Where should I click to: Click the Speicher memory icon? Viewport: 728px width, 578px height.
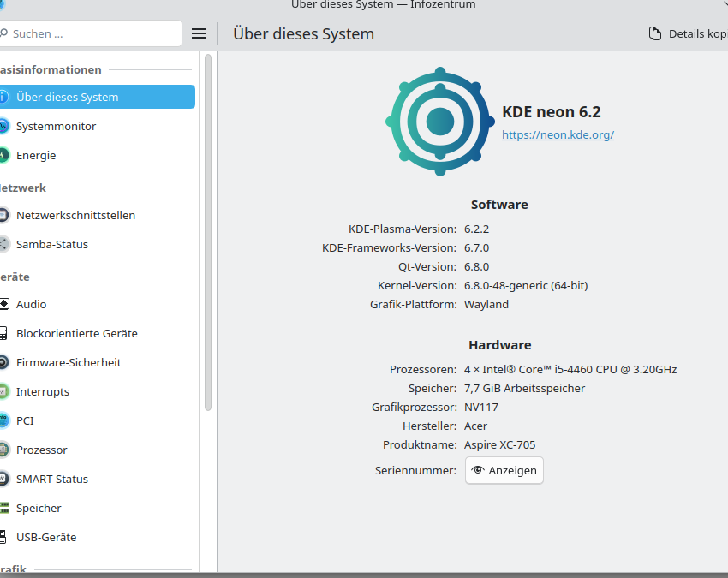point(3,508)
